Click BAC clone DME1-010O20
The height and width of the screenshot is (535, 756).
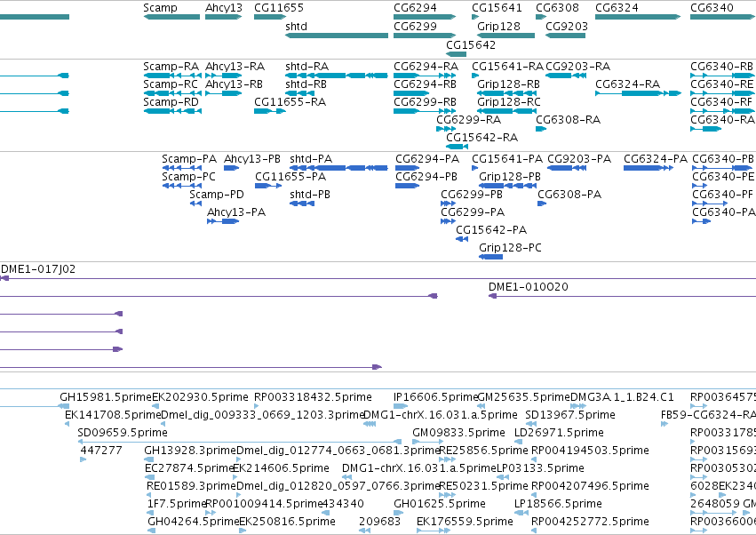(529, 287)
